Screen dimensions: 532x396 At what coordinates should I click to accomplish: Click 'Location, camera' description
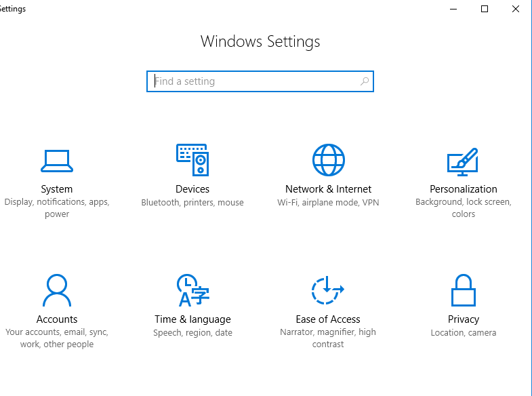click(x=463, y=333)
